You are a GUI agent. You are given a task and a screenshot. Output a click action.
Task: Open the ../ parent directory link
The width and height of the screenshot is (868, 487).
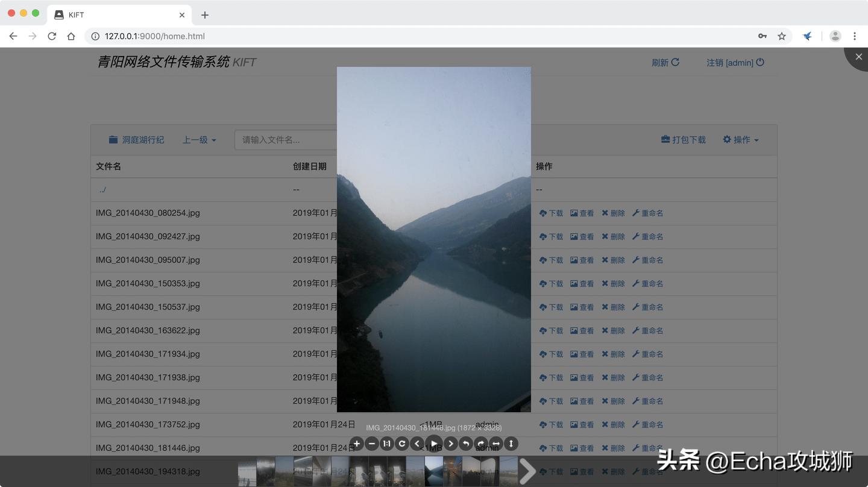pos(102,189)
